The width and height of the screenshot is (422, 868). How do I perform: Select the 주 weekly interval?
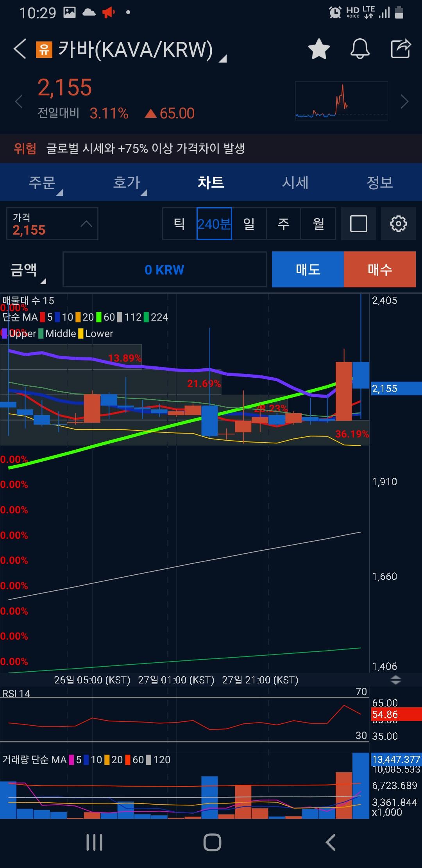(x=283, y=224)
